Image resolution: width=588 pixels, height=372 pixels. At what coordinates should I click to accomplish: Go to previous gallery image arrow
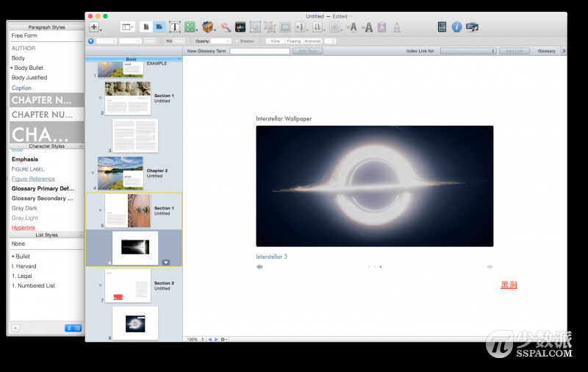point(259,267)
